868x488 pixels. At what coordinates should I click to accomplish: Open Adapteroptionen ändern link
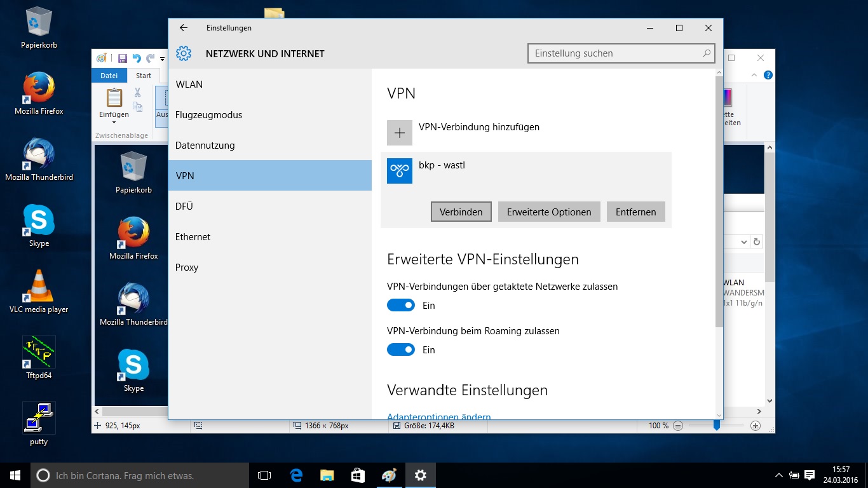click(x=438, y=416)
